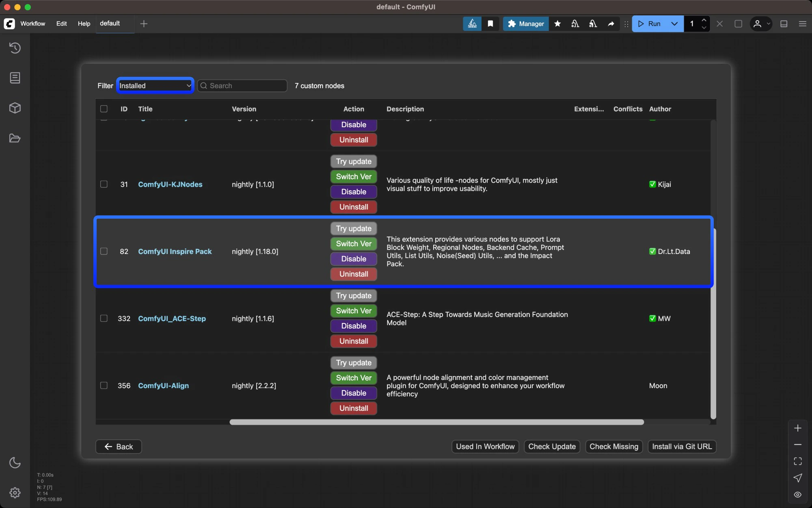Open the model library cube icon
812x508 pixels.
(15, 108)
